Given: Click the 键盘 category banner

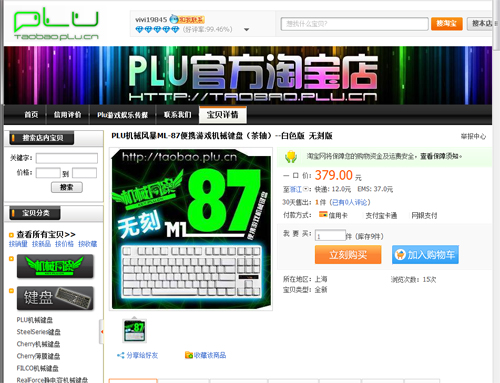Looking at the screenshot, I should tap(55, 298).
